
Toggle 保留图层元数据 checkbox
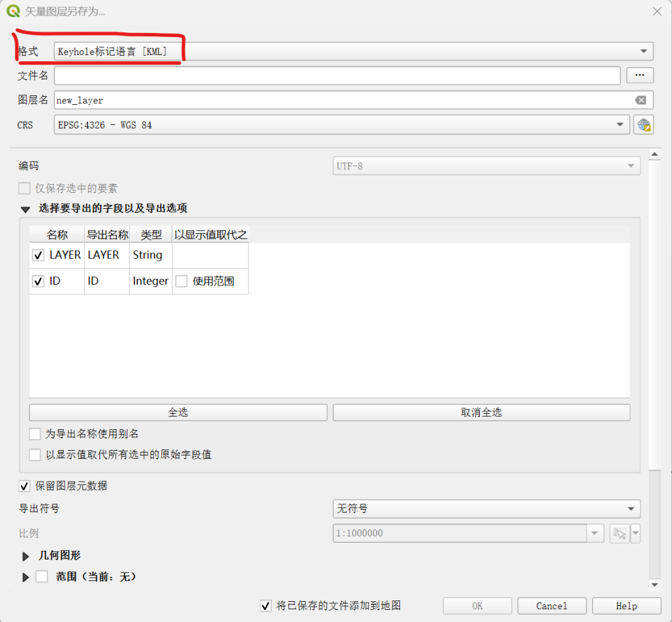point(25,486)
